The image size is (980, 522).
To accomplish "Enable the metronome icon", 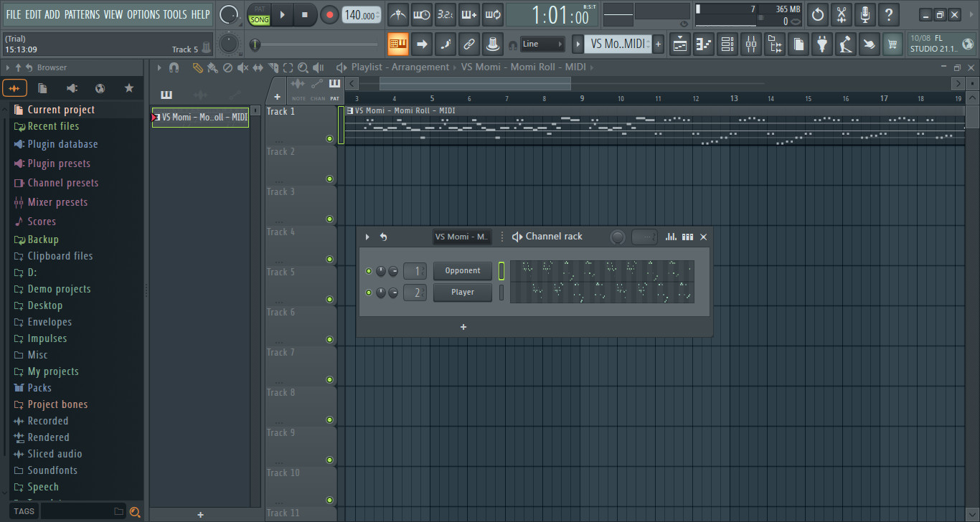I will 398,14.
